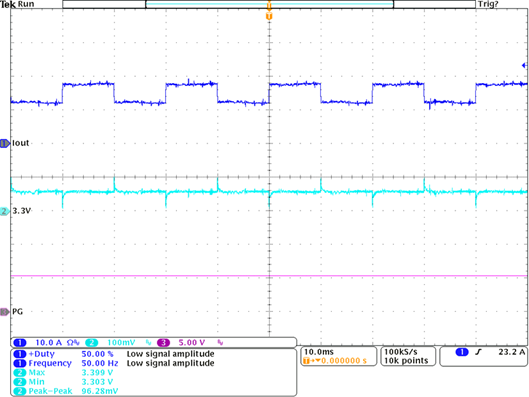
Task: Click the channel 2 3.3V ground marker
Action: [5, 211]
